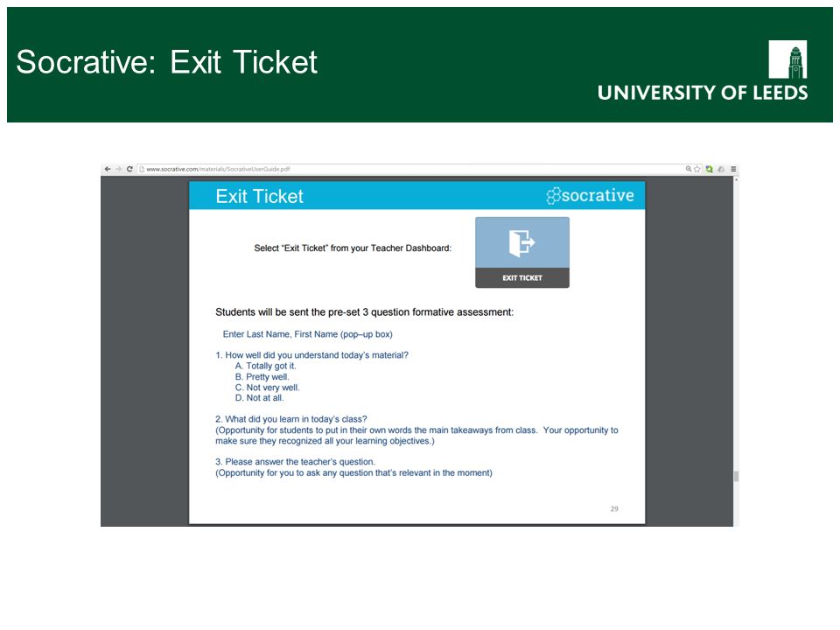Click the browser back arrow
The height and width of the screenshot is (630, 840).
pos(108,169)
